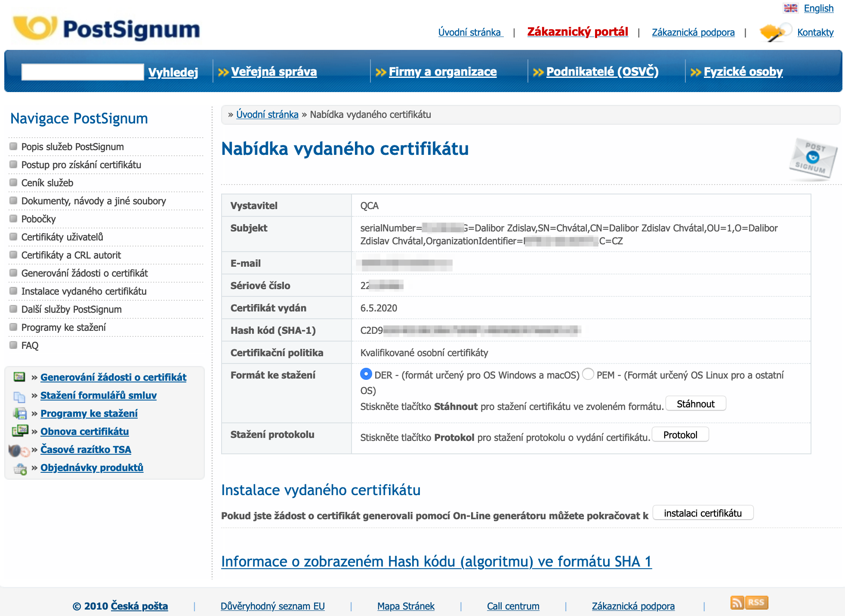The image size is (845, 616).
Task: Open Objednávky produktů quick link
Action: pos(92,468)
